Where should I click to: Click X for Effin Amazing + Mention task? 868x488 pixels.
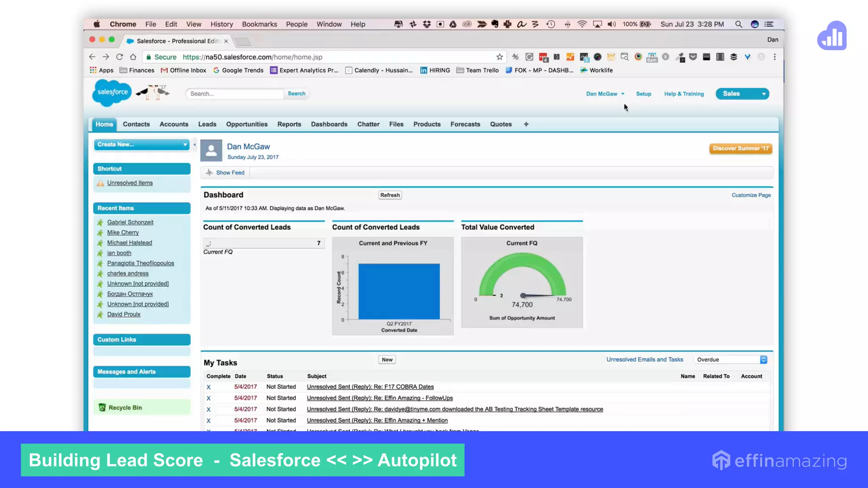pos(209,421)
